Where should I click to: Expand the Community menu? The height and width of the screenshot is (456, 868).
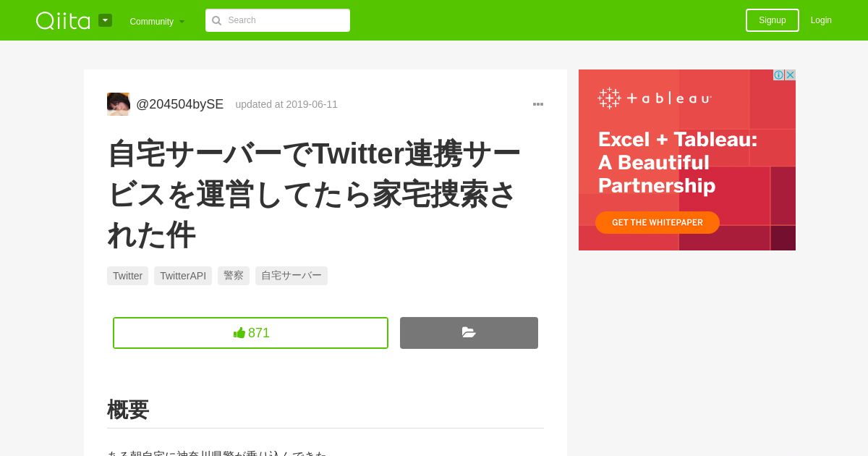[157, 21]
